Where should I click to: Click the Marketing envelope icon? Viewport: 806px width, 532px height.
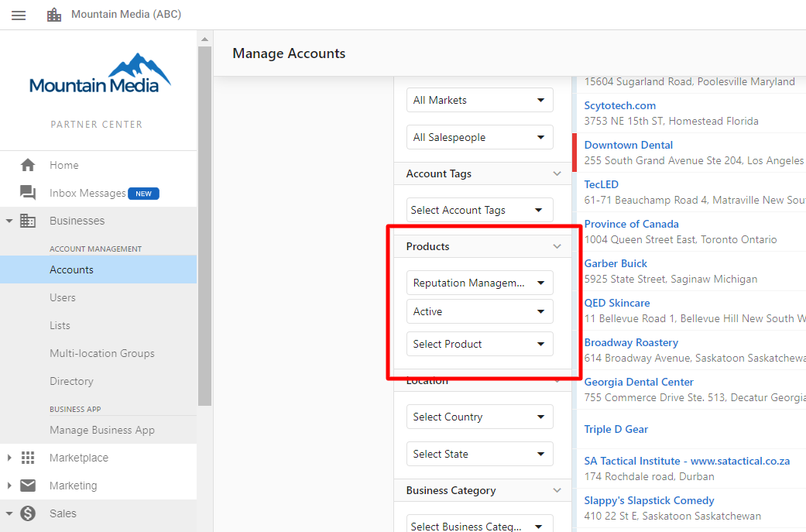pyautogui.click(x=28, y=486)
